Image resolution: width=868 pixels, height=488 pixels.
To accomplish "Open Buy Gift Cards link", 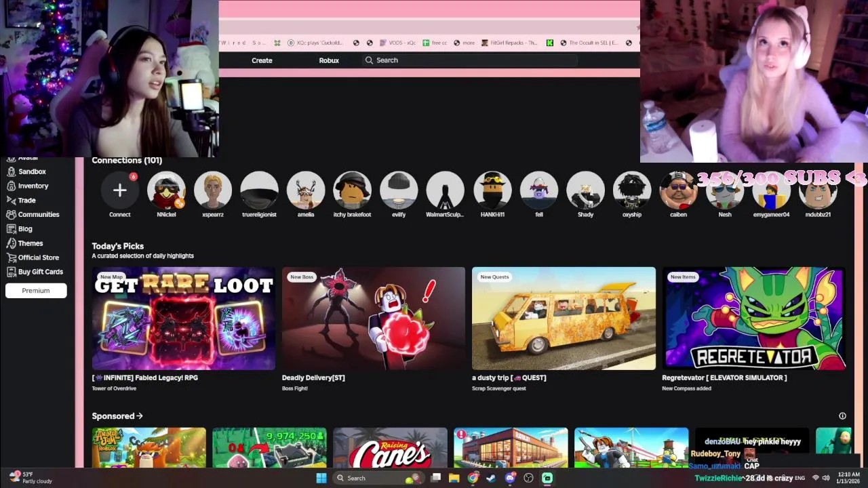I will [x=35, y=272].
